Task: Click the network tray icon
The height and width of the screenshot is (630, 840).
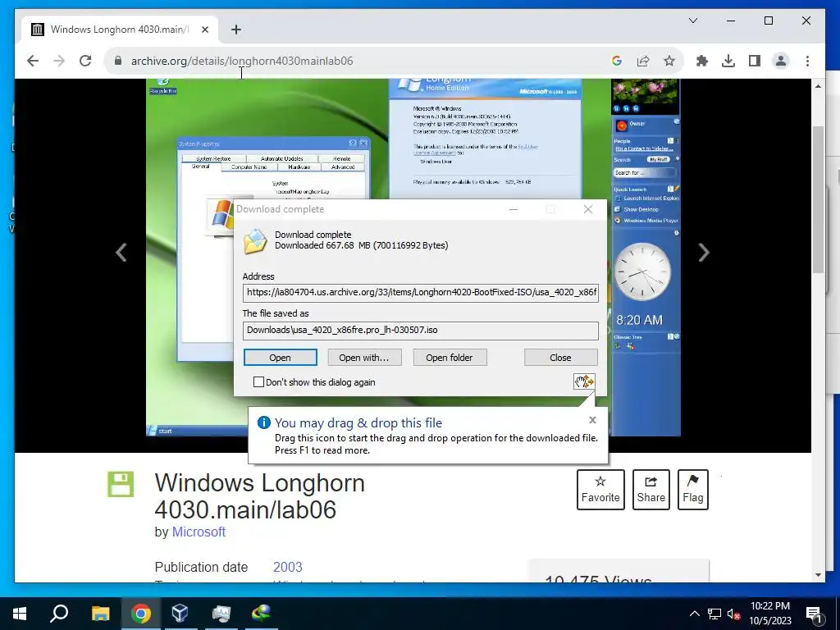Action: pos(714,614)
